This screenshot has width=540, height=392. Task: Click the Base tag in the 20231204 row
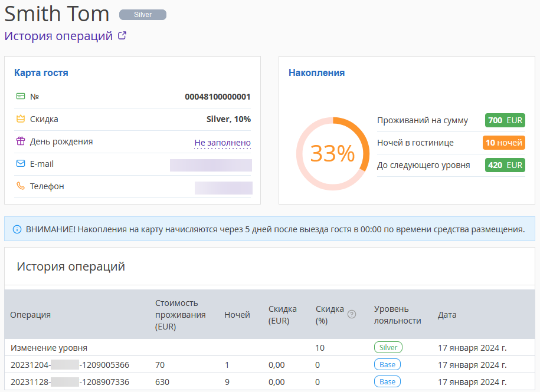[x=387, y=364]
